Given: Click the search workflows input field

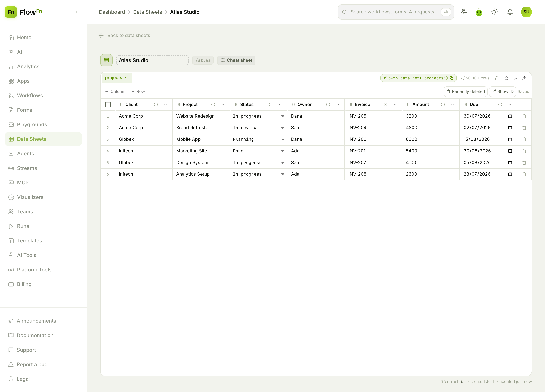Looking at the screenshot, I should click(396, 12).
